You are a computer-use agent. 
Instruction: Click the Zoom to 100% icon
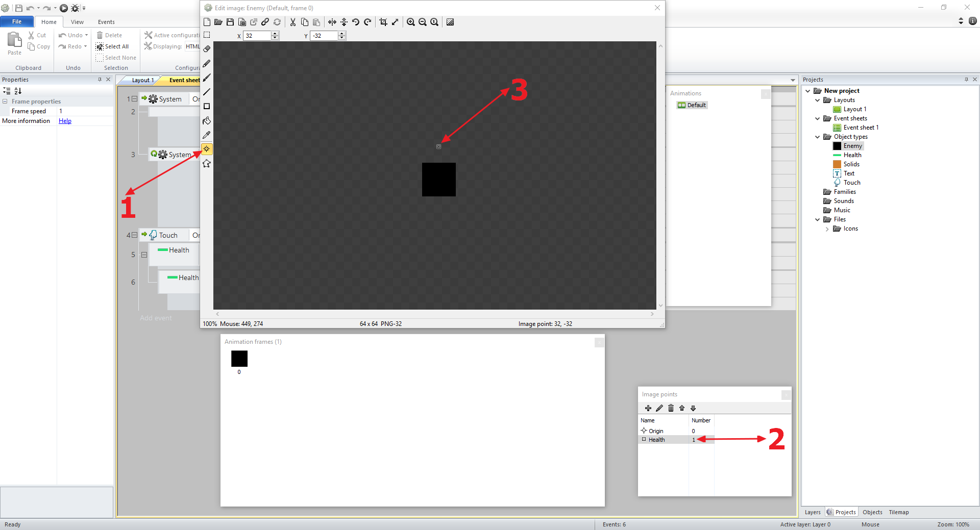(434, 22)
